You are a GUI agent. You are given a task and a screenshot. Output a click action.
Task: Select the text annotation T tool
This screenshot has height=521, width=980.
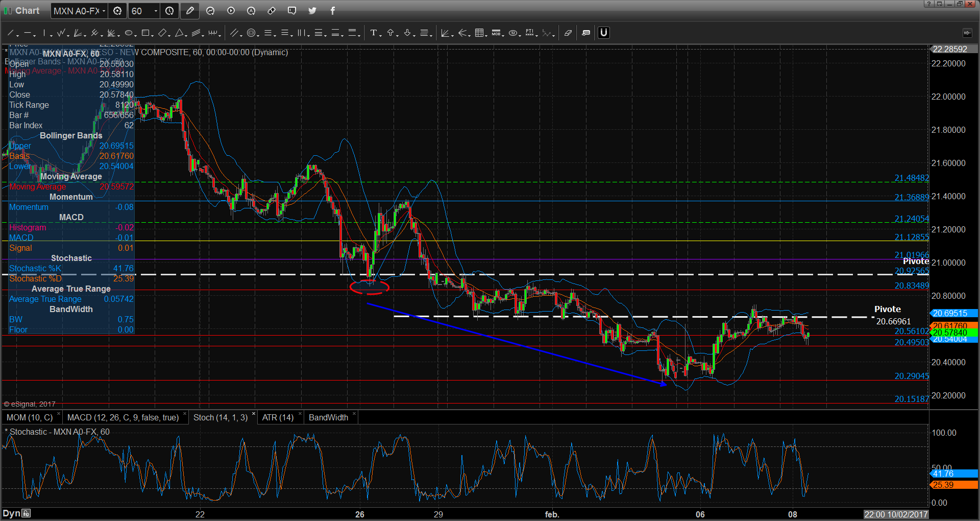click(373, 33)
